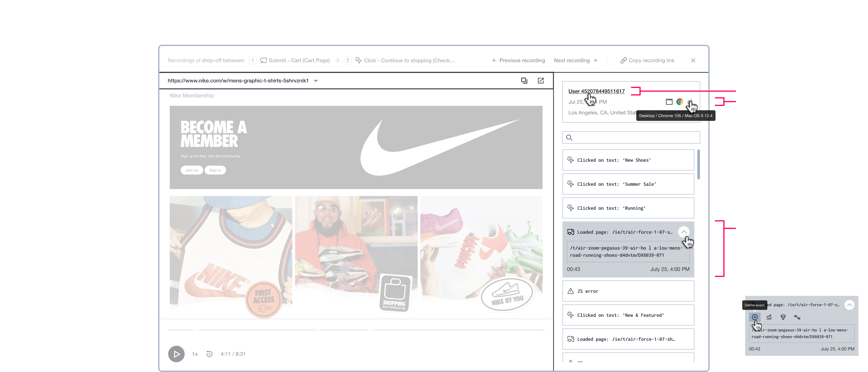The width and height of the screenshot is (868, 372).
Task: Click the Shopping As It Should Be thumbnail
Action: pos(356,255)
